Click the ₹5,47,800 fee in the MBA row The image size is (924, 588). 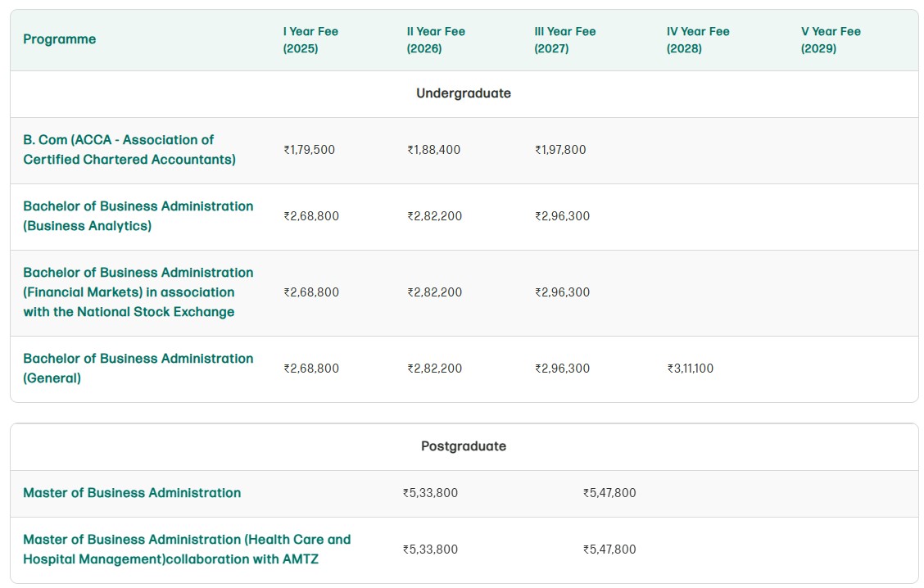click(609, 492)
